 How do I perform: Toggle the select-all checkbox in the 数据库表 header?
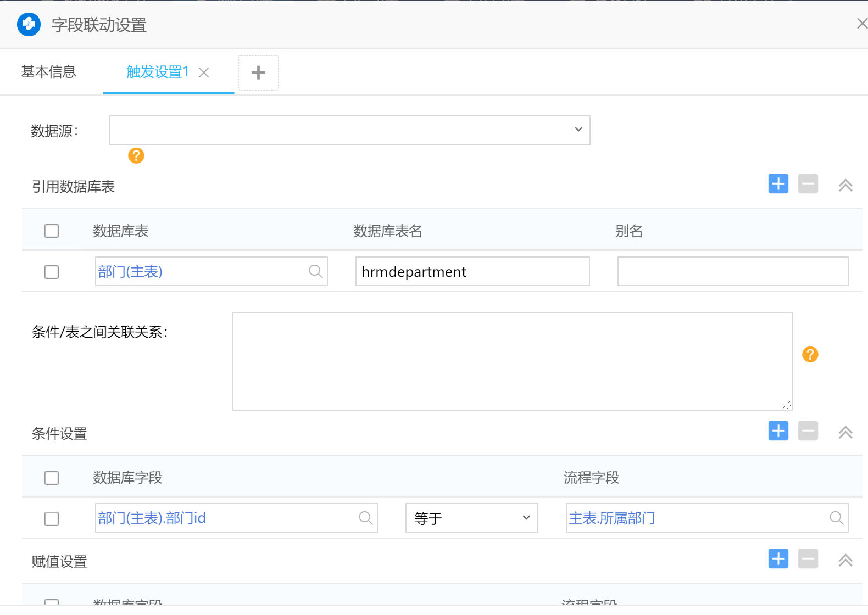[52, 231]
